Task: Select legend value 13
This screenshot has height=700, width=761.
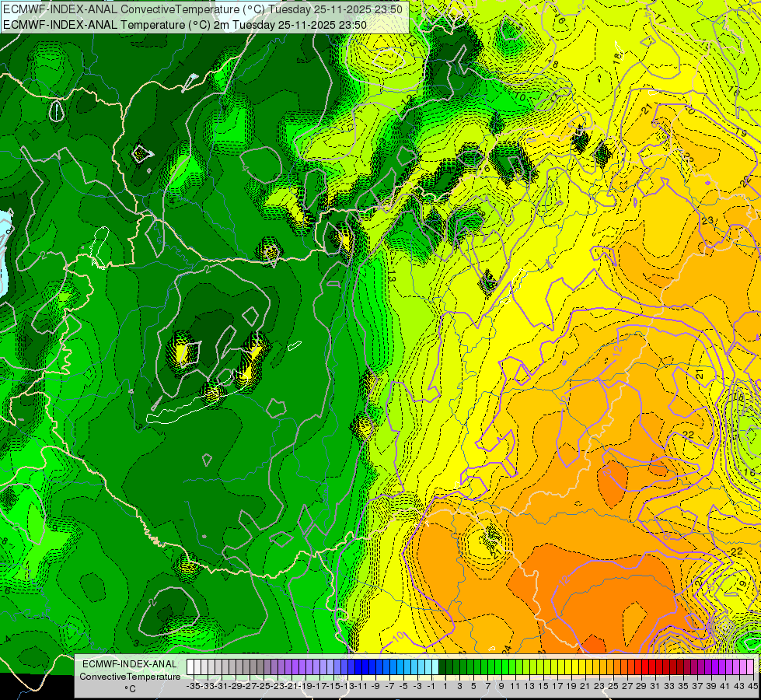Action: (529, 687)
